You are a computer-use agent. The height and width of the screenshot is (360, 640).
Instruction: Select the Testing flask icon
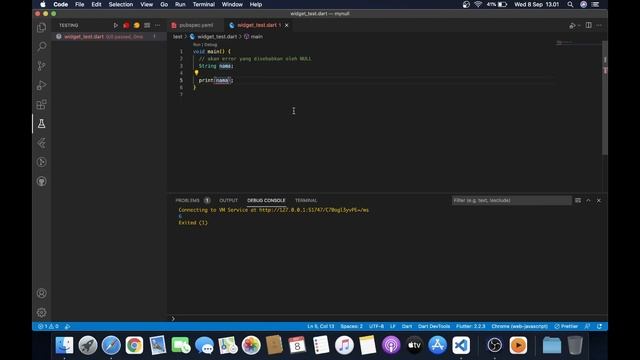[x=41, y=124]
